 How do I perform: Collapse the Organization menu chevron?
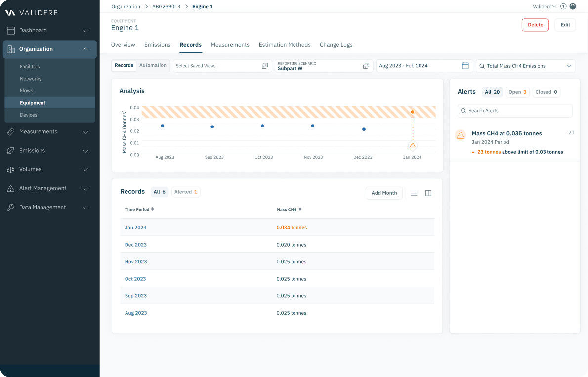85,49
